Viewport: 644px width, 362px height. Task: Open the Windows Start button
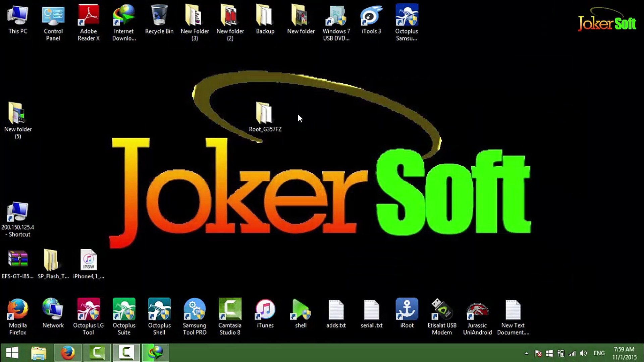point(12,353)
